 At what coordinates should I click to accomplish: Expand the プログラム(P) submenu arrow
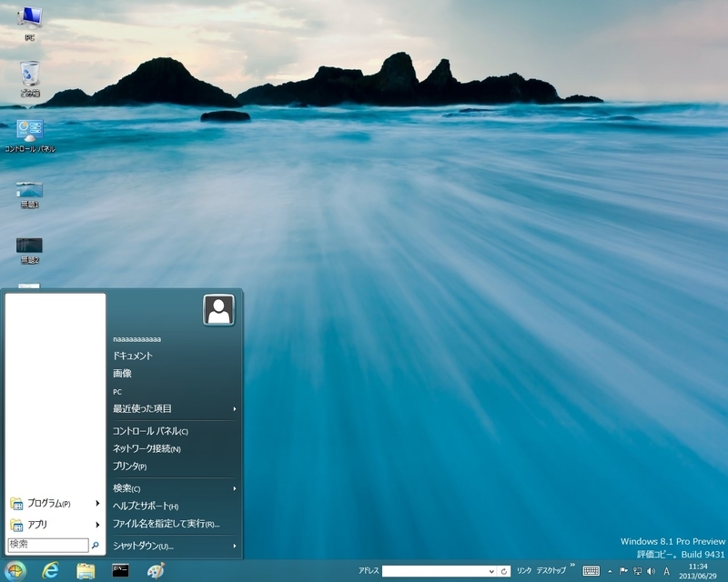(97, 504)
